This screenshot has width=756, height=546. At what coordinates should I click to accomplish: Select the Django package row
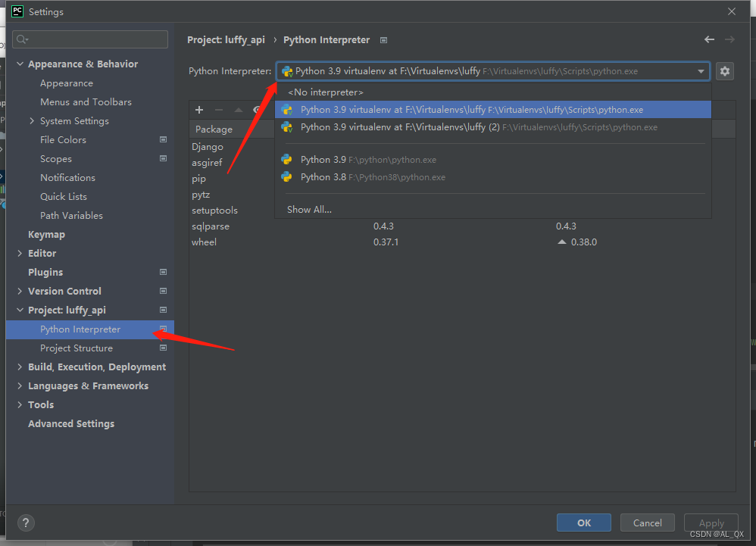coord(208,146)
